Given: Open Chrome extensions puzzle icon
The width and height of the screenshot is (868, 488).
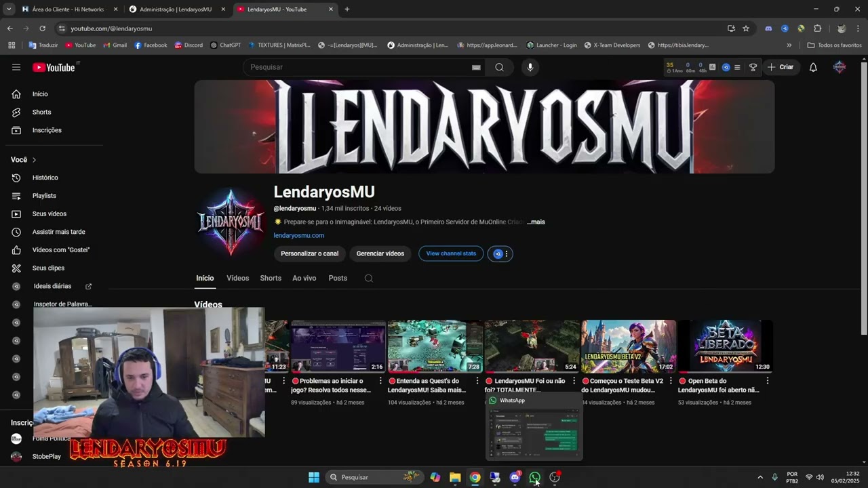Looking at the screenshot, I should coord(817,28).
